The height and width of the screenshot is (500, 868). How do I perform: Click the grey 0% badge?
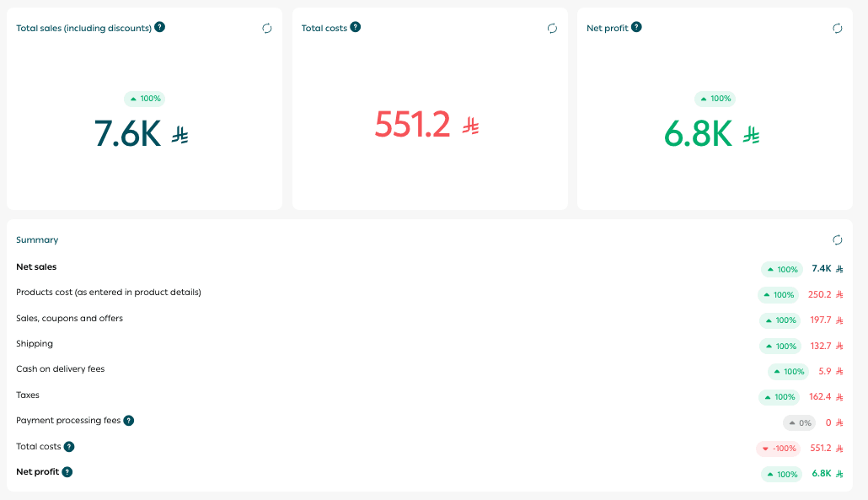point(799,423)
